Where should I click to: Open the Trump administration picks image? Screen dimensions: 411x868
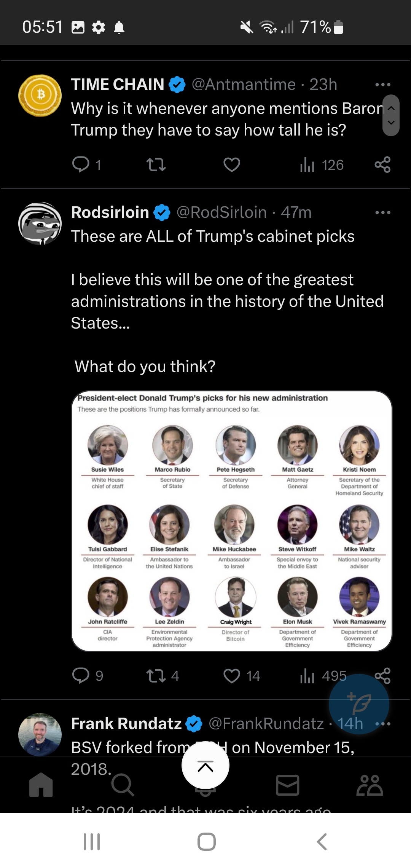pos(232,521)
